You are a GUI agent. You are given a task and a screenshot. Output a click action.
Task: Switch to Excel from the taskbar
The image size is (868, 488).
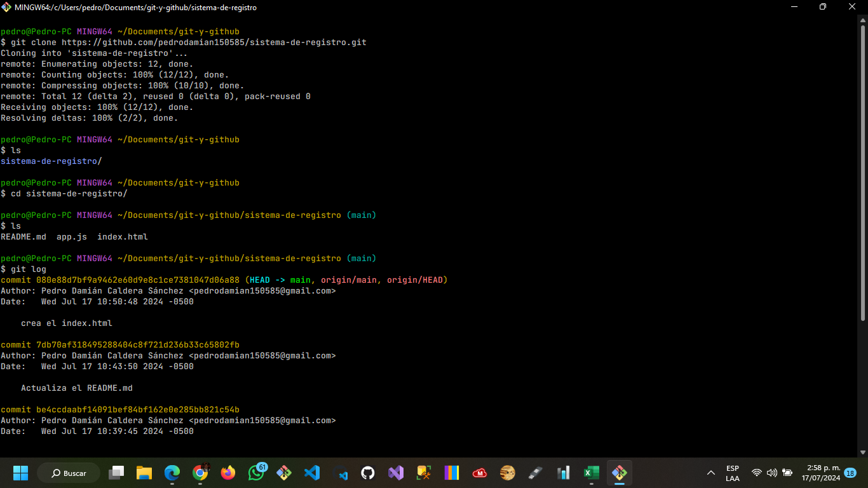tap(592, 473)
